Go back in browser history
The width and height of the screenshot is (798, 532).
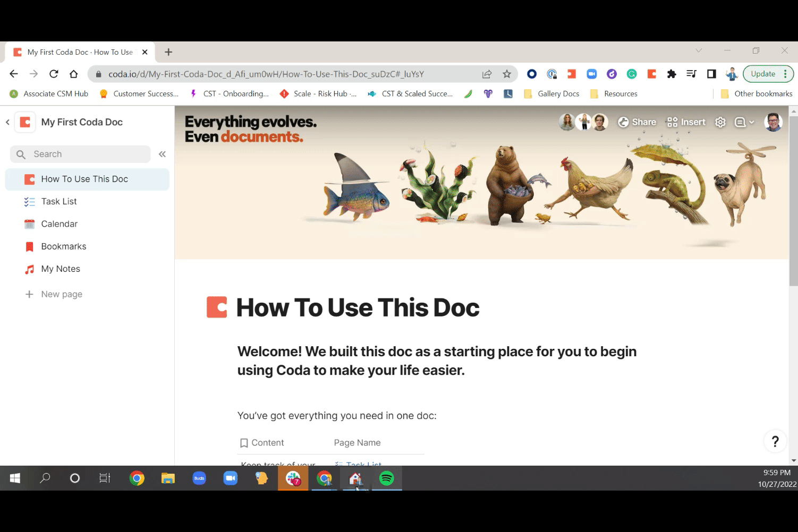tap(14, 74)
